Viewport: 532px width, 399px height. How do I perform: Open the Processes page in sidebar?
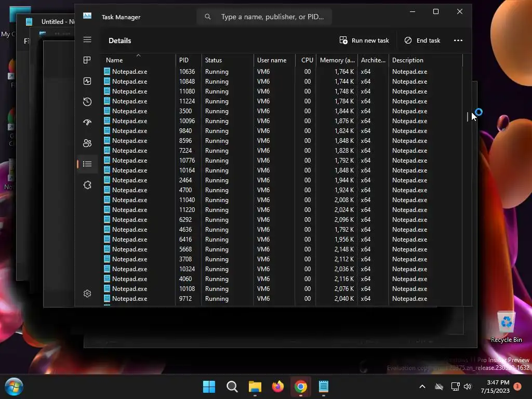pos(87,60)
